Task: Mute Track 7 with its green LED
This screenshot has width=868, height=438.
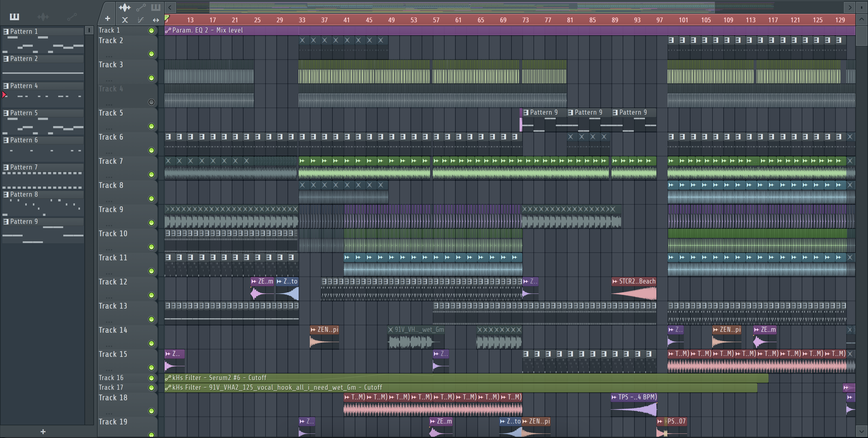Action: tap(151, 175)
